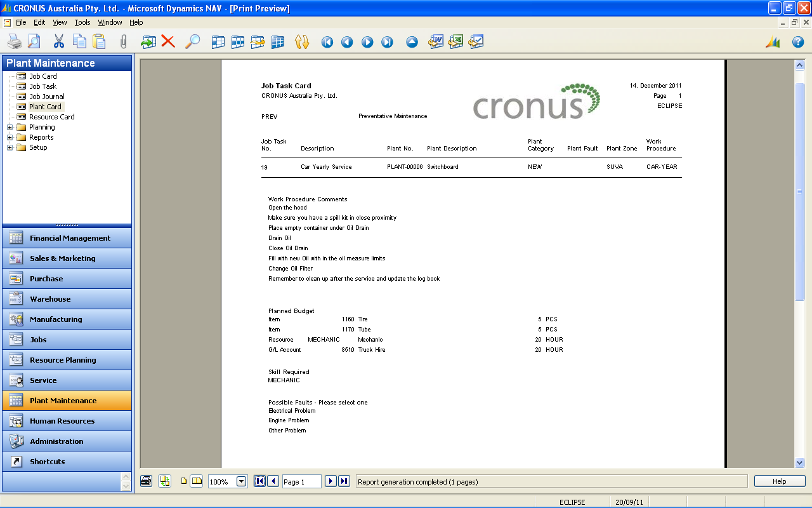Click the List up-arrow icon
Viewport: 812px width, 508px height.
412,42
